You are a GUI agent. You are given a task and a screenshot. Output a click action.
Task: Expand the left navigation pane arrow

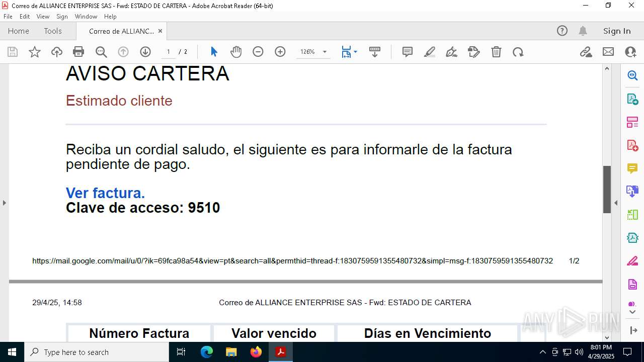point(4,203)
